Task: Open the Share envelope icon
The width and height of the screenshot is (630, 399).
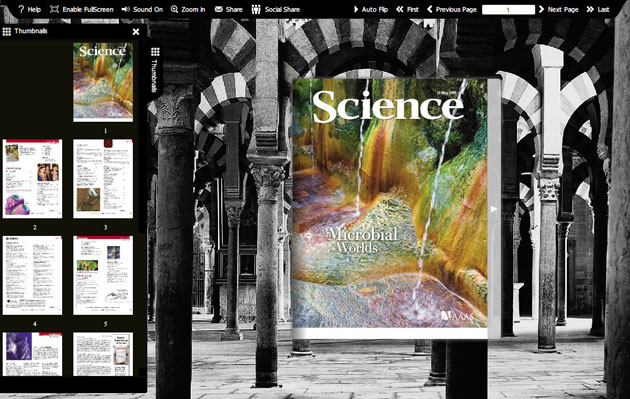Action: pos(219,9)
